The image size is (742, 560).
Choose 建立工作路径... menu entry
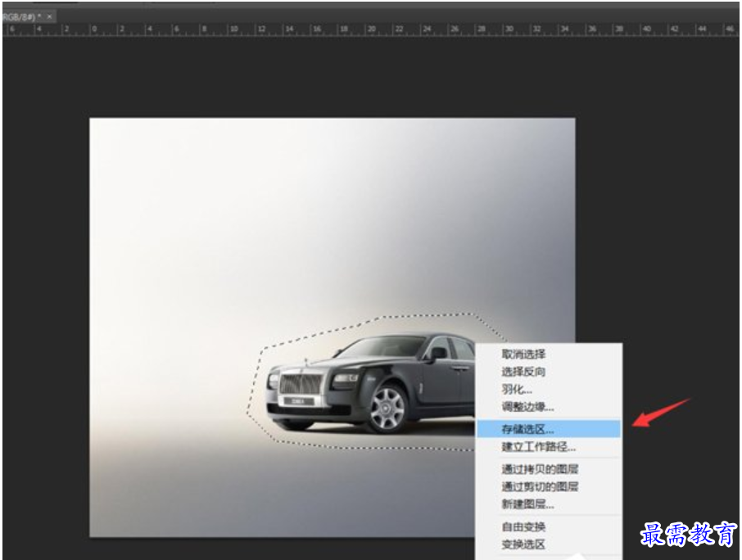point(549,446)
